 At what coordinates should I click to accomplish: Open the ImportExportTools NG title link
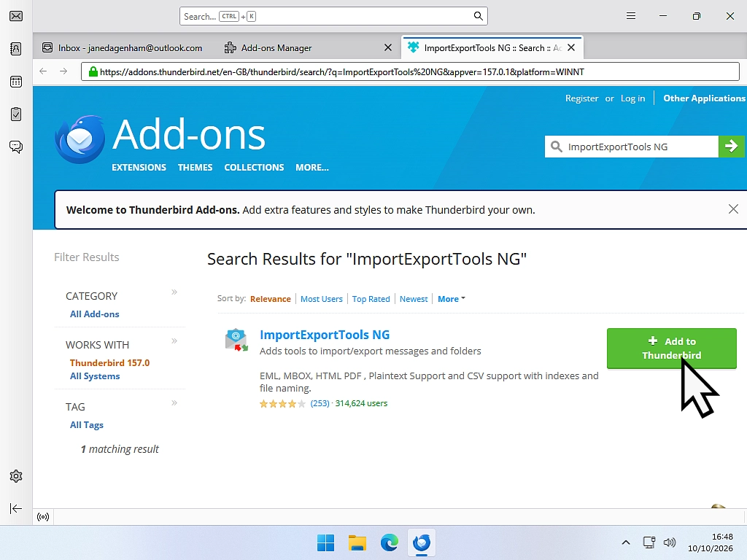coord(325,335)
